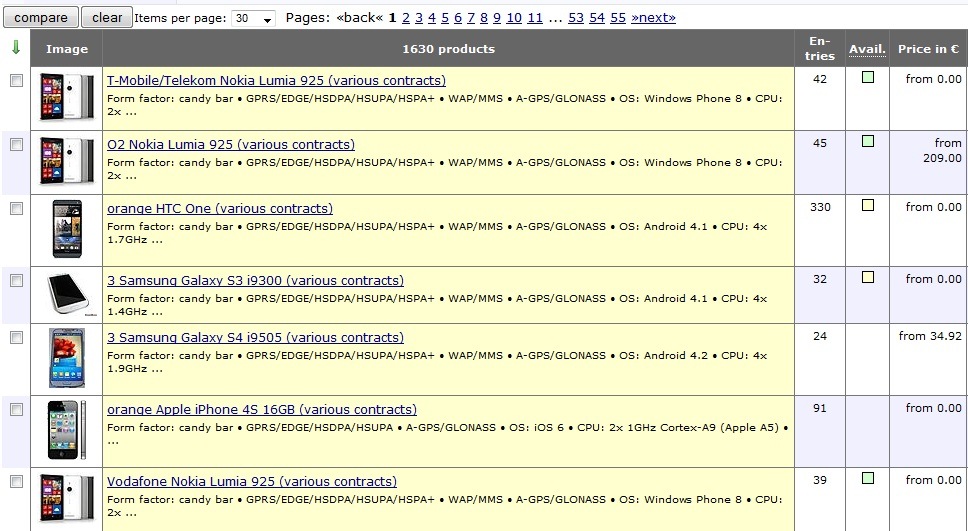Select the orange Apple iPhone 4S checkbox
The width and height of the screenshot is (968, 531).
tap(17, 409)
